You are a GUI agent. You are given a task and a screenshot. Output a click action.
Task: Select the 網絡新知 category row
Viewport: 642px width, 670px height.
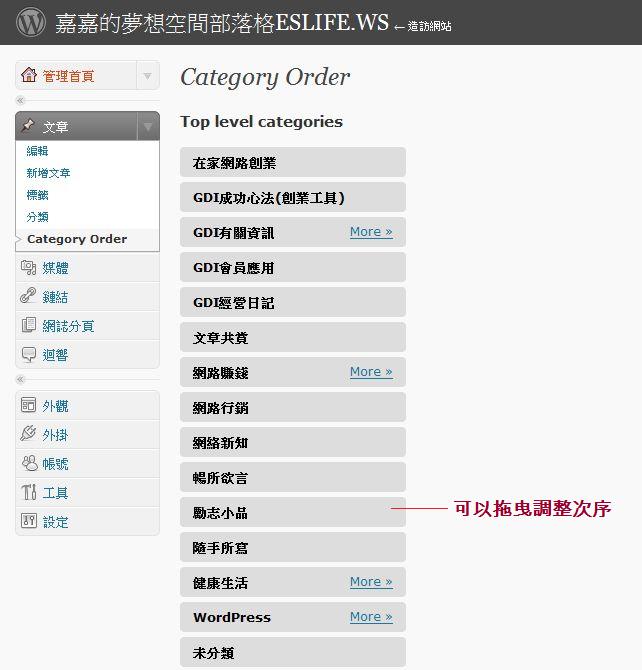coord(293,443)
